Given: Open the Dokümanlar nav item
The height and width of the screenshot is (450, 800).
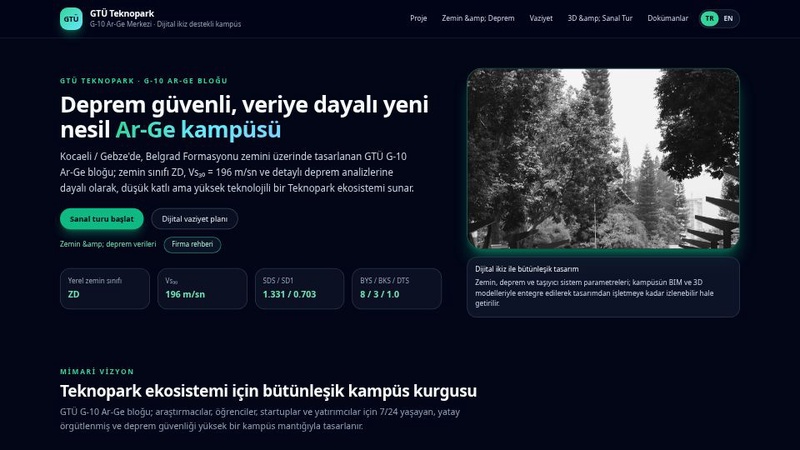Looking at the screenshot, I should click(x=667, y=18).
